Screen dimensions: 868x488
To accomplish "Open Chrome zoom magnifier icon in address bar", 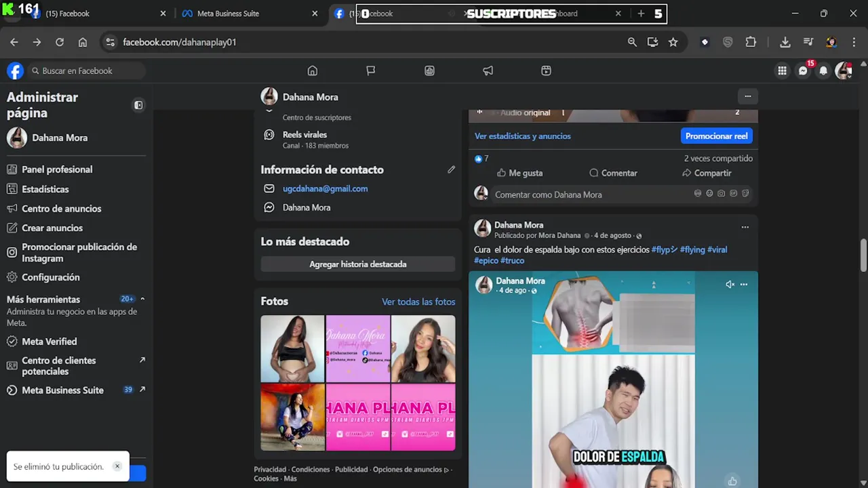I will 632,42.
